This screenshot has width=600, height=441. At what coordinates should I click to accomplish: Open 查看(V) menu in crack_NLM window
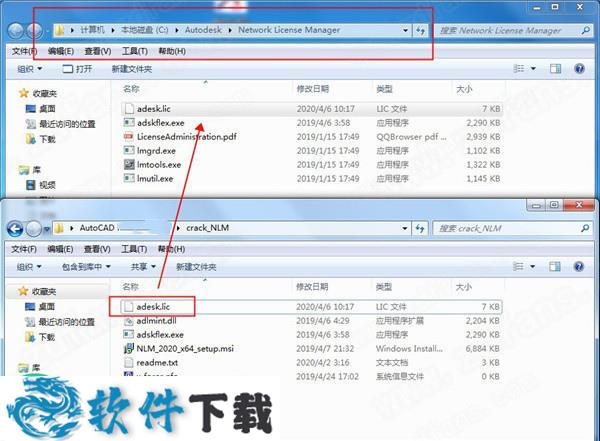[x=97, y=249]
